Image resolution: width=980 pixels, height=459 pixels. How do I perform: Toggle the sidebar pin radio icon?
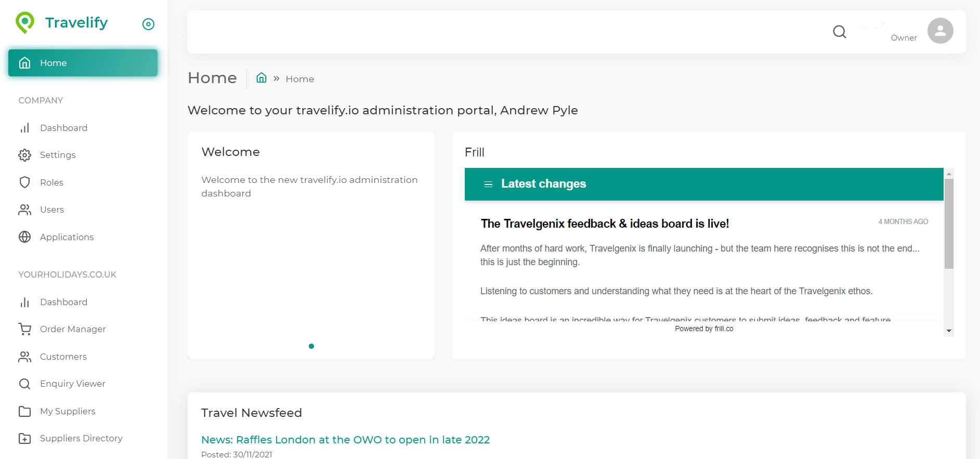click(x=148, y=24)
